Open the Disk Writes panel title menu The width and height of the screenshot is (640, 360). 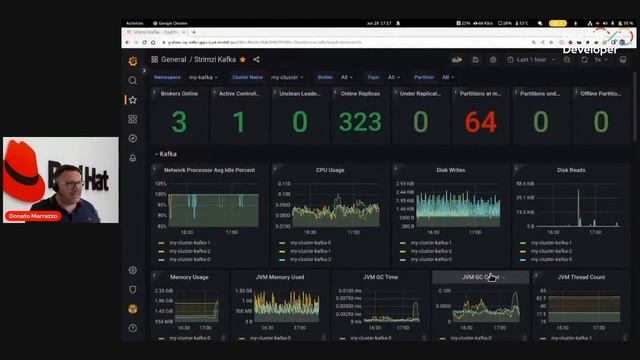point(450,170)
